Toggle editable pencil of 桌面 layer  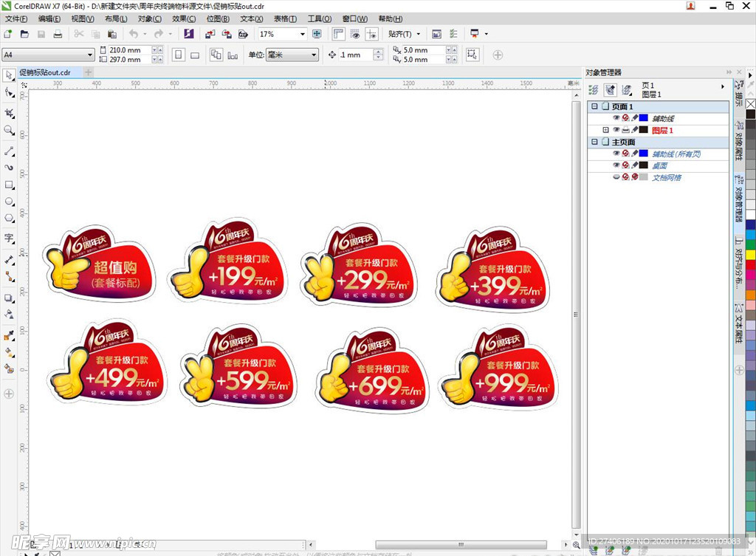[x=634, y=165]
